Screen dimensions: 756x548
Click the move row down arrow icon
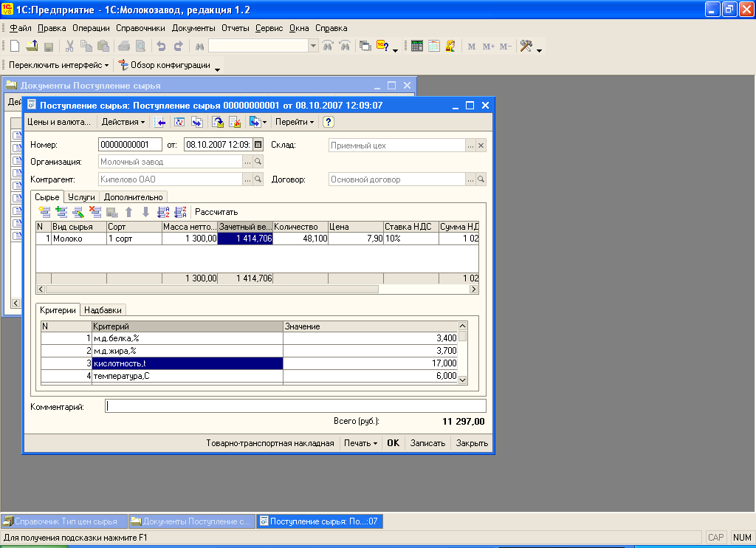(x=145, y=212)
